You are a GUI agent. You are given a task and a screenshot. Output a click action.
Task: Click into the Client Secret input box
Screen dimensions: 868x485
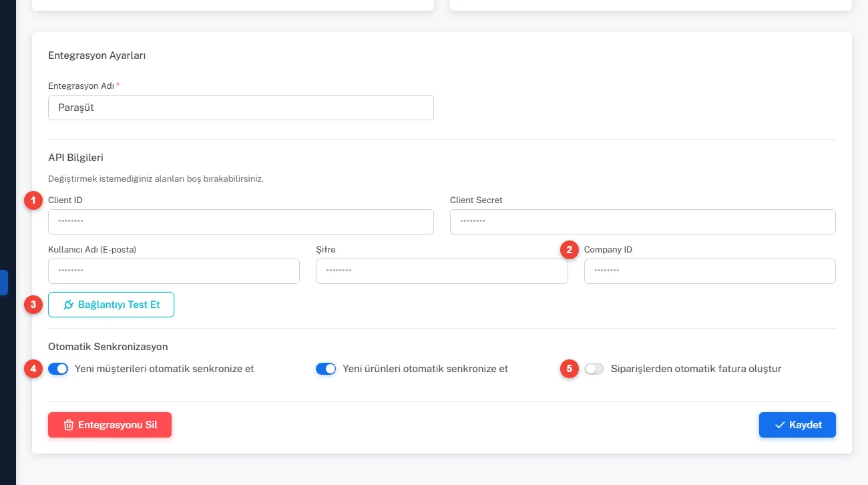[643, 222]
